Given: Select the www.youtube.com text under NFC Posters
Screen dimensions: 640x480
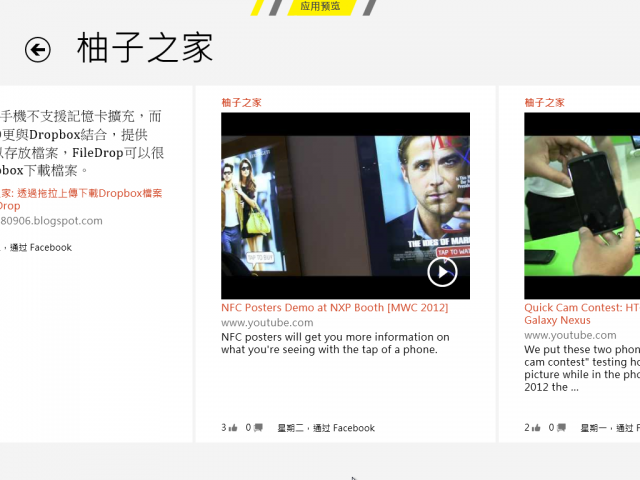Looking at the screenshot, I should (x=267, y=323).
